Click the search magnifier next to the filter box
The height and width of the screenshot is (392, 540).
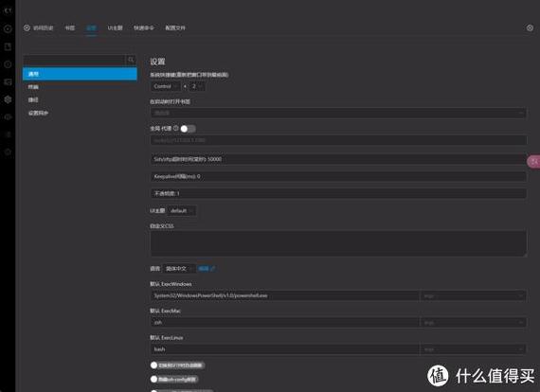pyautogui.click(x=131, y=60)
